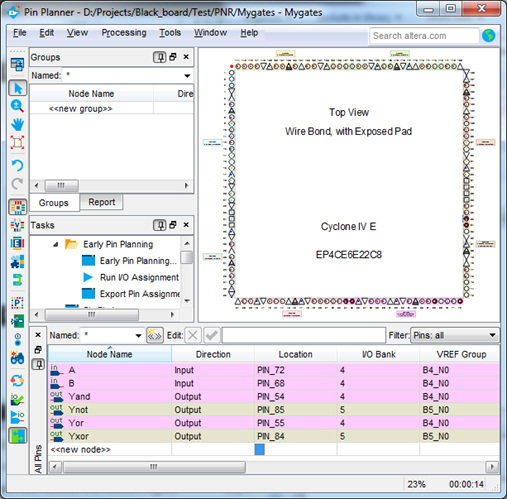Click the Node Name column header
The height and width of the screenshot is (499, 507).
[x=109, y=354]
